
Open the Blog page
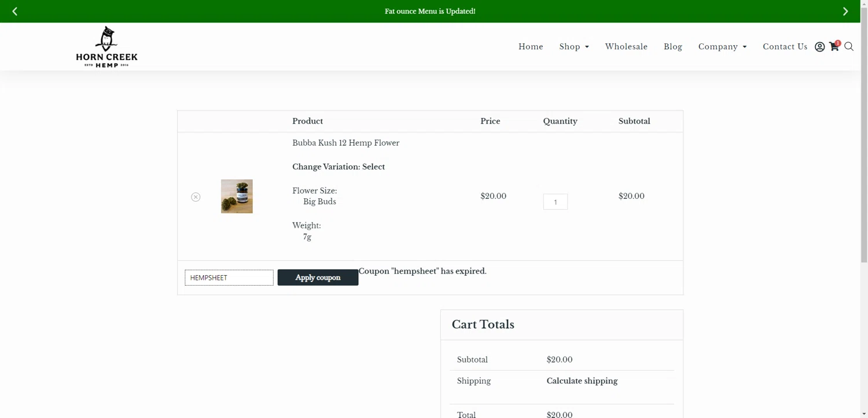[673, 47]
